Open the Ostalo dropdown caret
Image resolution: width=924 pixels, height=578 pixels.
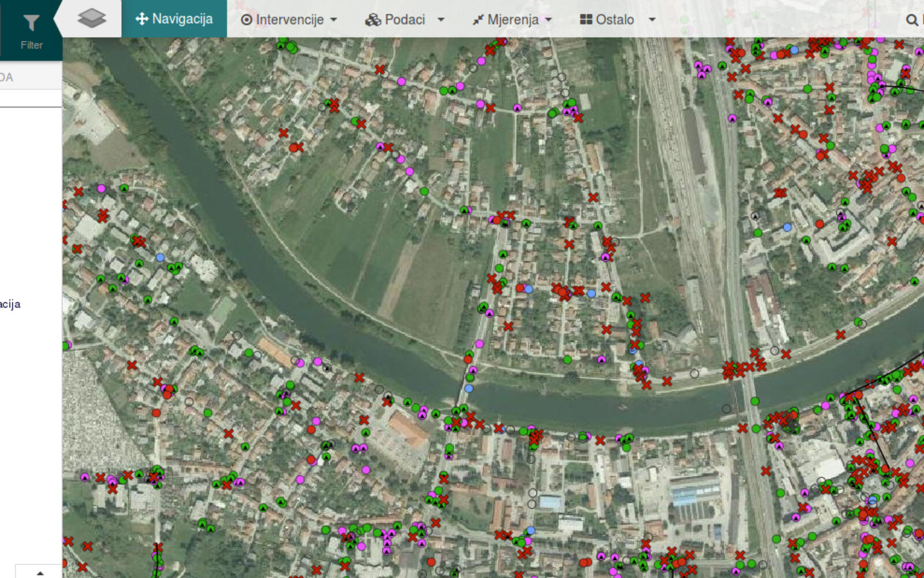point(652,20)
